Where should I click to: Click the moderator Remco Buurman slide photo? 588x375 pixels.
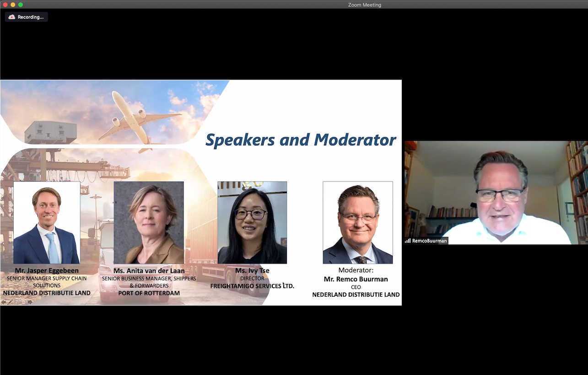click(x=358, y=223)
